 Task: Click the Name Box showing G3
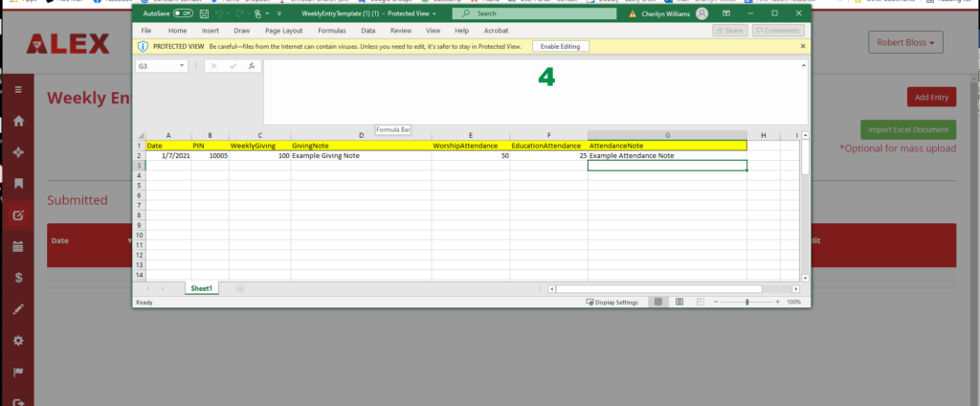tap(157, 66)
